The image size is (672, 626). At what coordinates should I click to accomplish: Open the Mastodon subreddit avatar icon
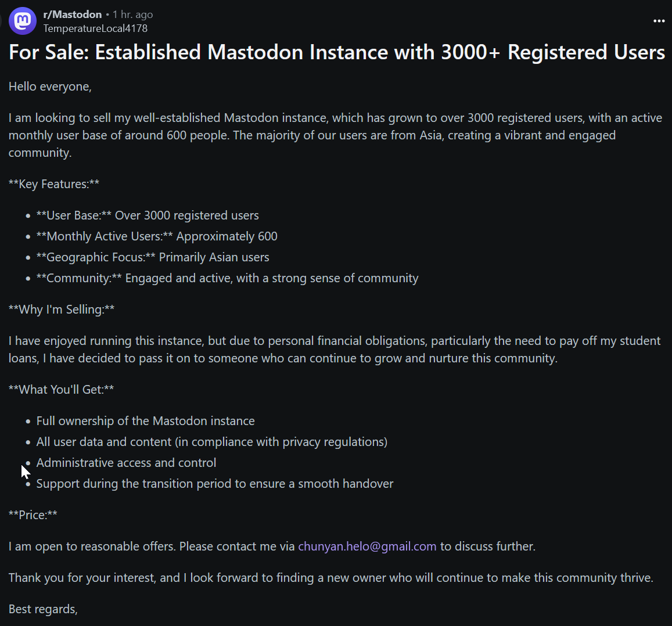[x=23, y=21]
